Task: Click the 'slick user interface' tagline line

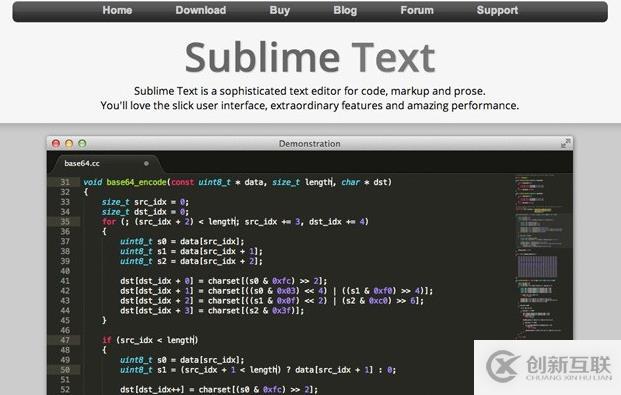Action: (310, 106)
